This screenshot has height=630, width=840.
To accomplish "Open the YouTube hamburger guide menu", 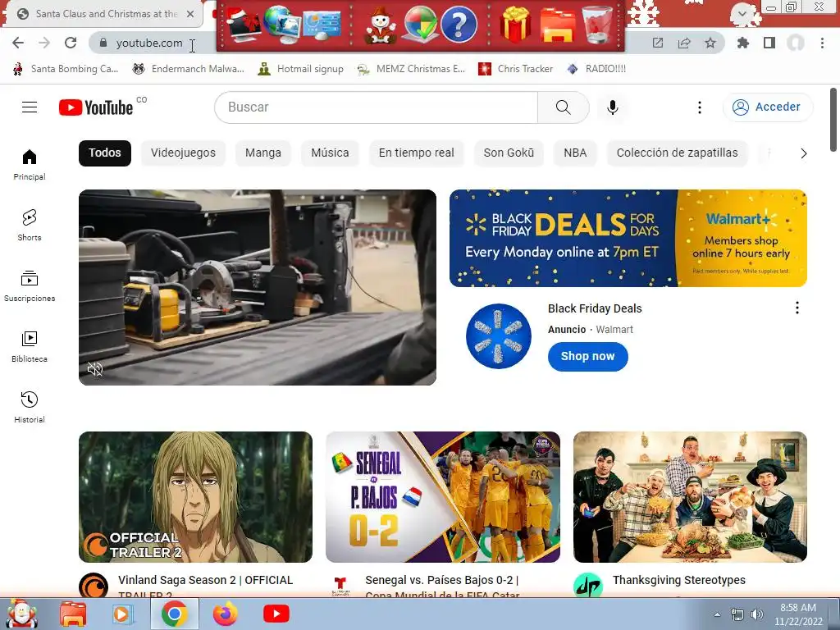I will pyautogui.click(x=30, y=107).
